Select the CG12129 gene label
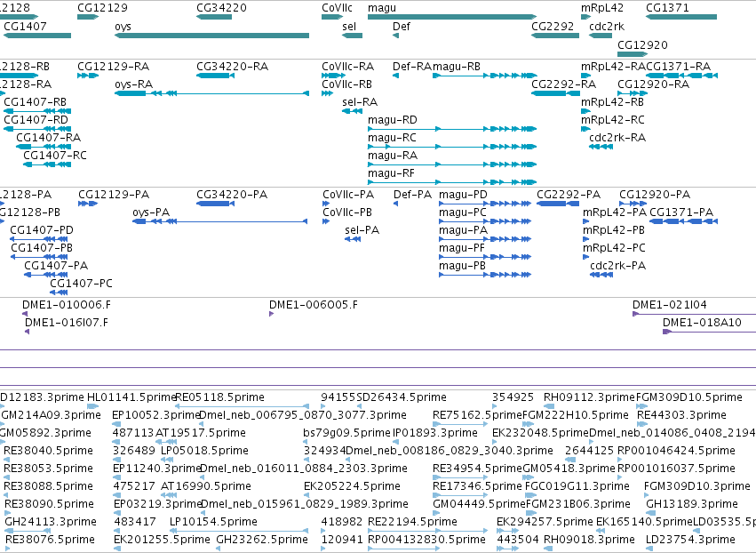The image size is (756, 553). click(103, 8)
